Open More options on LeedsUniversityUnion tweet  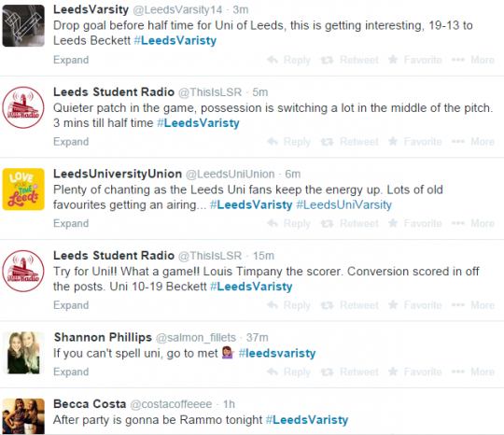pos(473,223)
